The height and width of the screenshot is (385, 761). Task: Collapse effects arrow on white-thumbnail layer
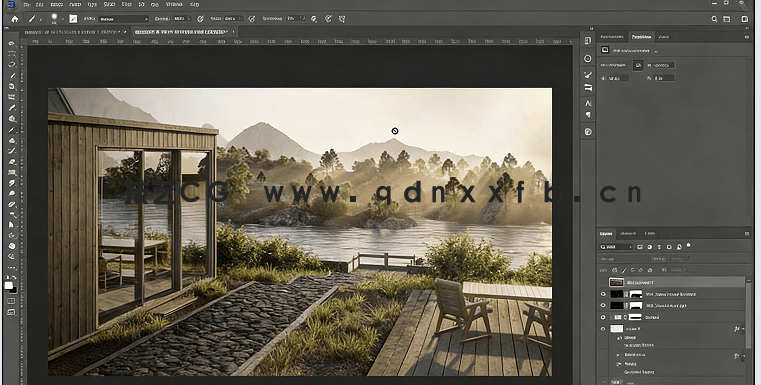(x=743, y=329)
